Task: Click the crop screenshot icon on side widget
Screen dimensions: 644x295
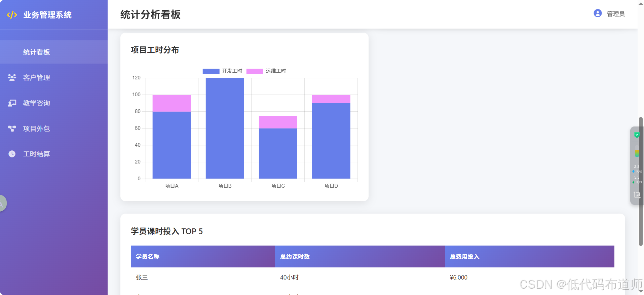Action: click(637, 195)
